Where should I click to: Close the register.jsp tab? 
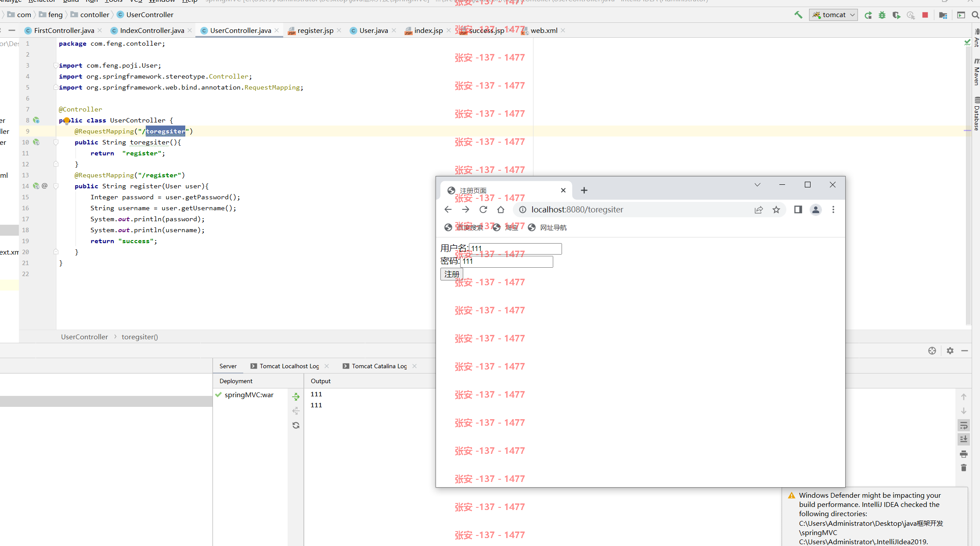339,30
